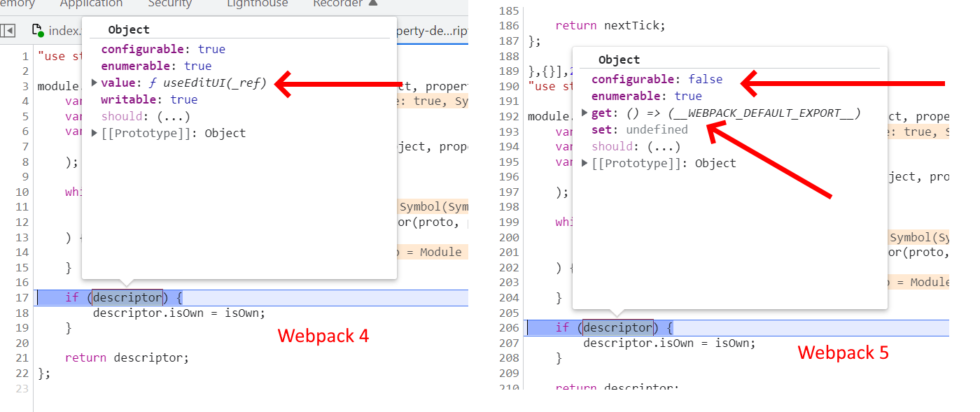Screen dimensions: 980x412
Task: Set breakpoint on line number 17
Action: pyautogui.click(x=23, y=297)
